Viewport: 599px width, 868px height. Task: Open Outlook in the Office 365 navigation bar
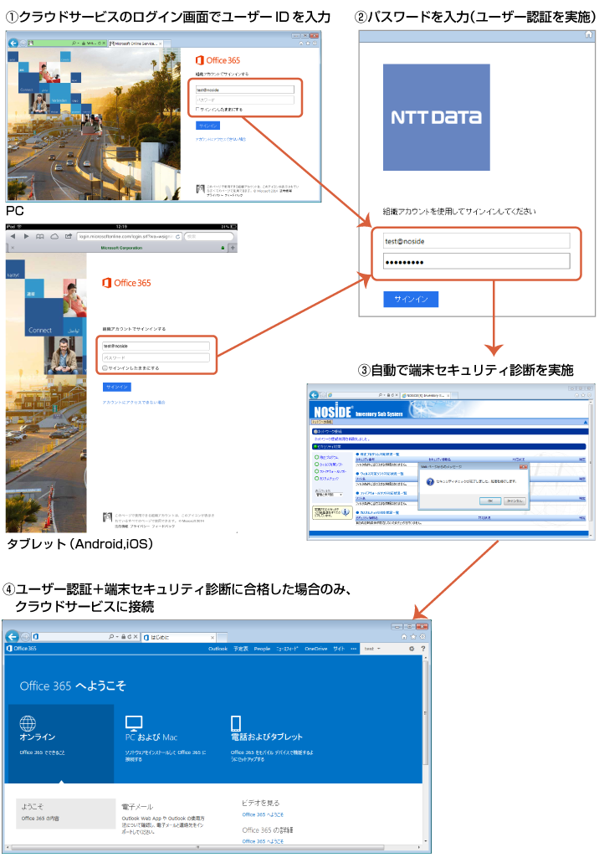coord(218,648)
